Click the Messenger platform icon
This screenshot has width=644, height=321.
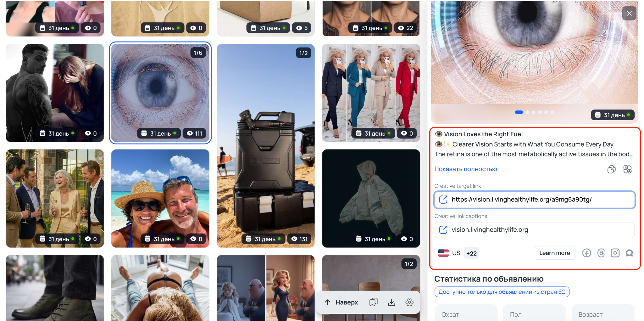tap(629, 253)
